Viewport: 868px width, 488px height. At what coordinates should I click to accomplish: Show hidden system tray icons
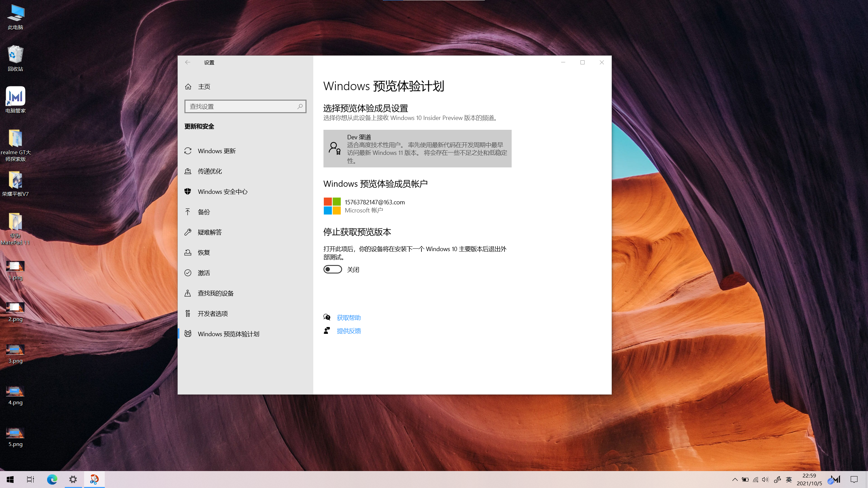pos(735,480)
